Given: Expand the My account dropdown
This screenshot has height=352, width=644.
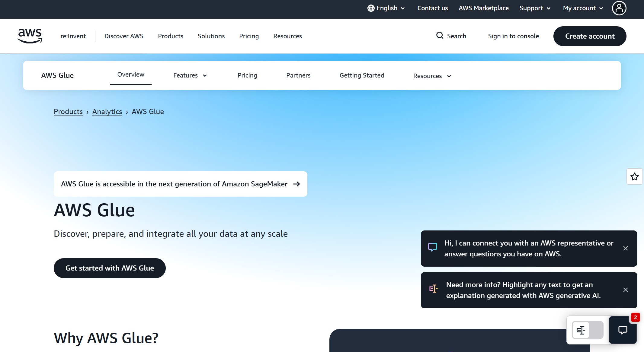Looking at the screenshot, I should [583, 8].
